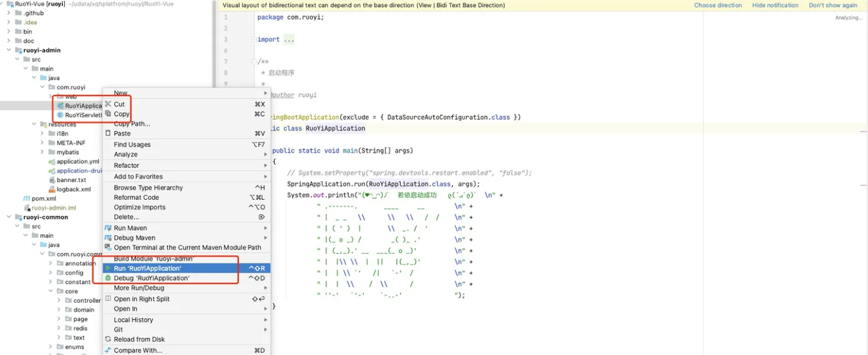The image size is (868, 355).
Task: Expand the annotation package
Action: tap(50, 263)
